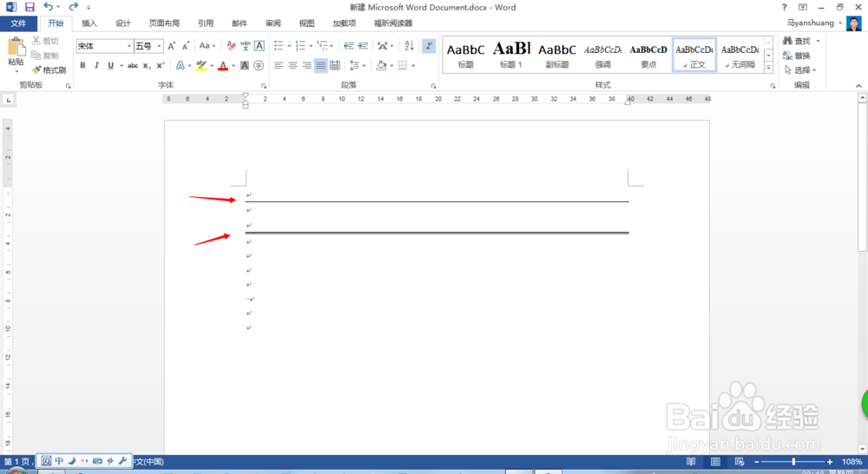Toggle italic formatting

[x=96, y=65]
